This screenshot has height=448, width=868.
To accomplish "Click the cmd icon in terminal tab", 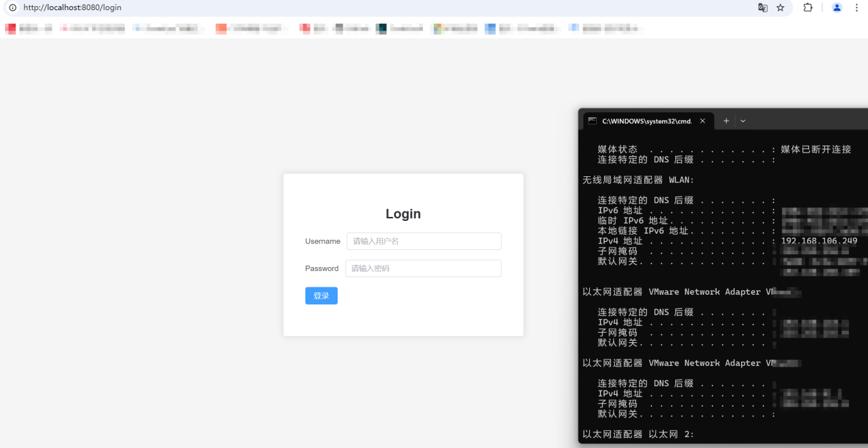I will (592, 121).
